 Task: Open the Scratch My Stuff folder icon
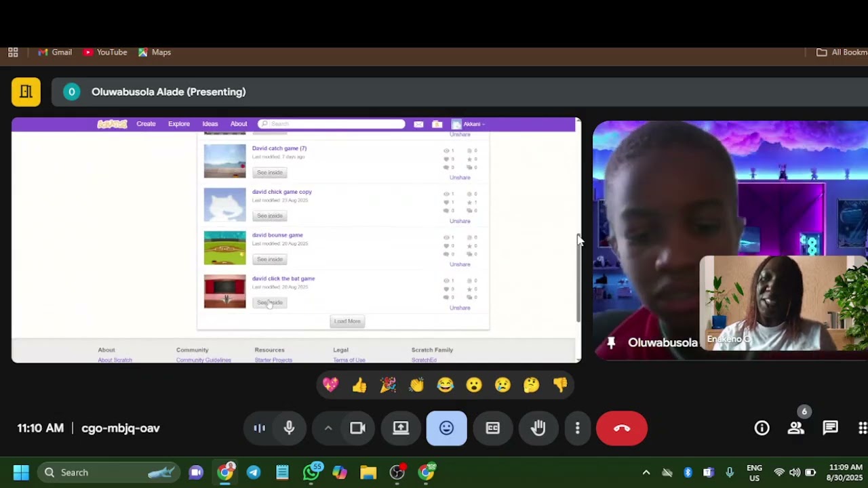point(437,124)
